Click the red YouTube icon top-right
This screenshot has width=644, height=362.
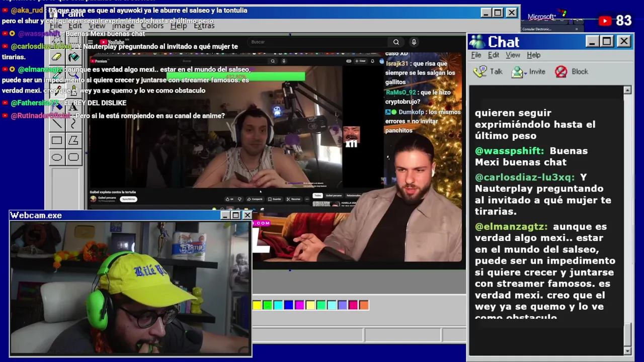click(x=605, y=21)
